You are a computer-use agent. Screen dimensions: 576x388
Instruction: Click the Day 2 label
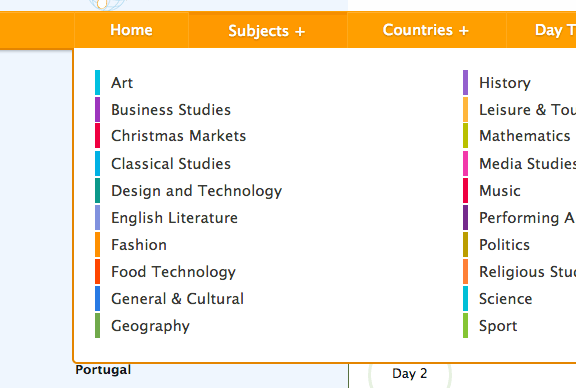(410, 374)
